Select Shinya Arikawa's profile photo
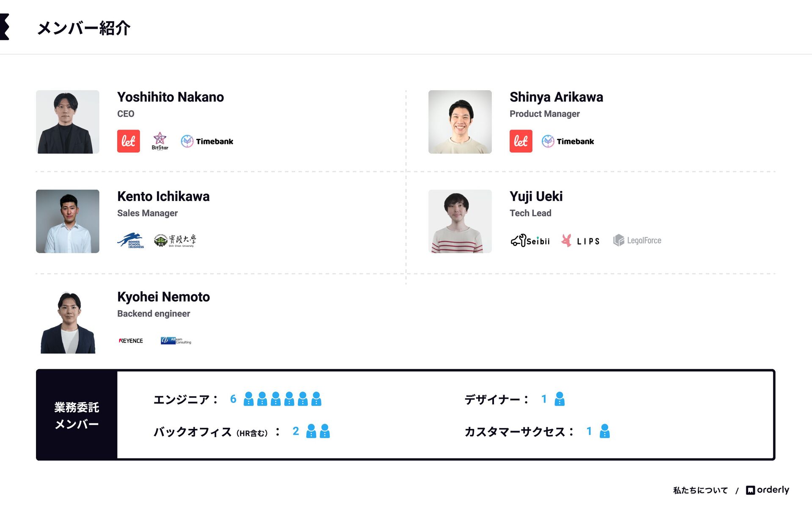Viewport: 812px width, 508px height. 460,122
